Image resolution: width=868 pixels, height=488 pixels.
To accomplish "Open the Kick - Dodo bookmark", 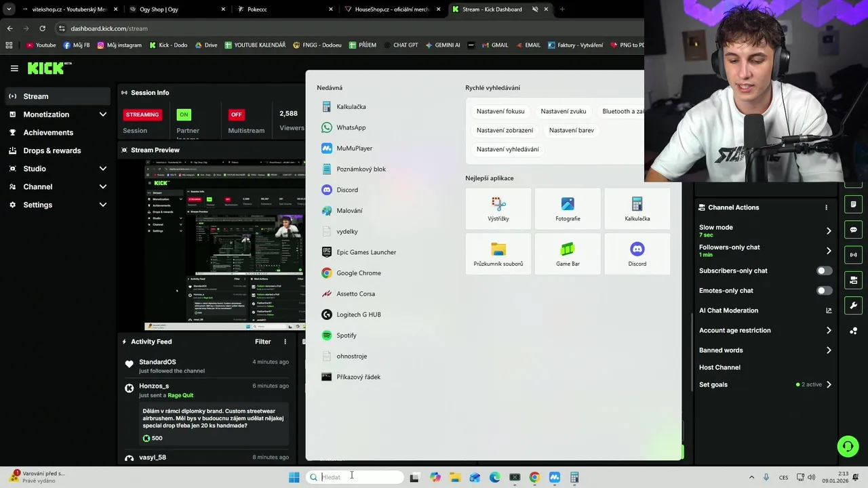I will 167,45.
